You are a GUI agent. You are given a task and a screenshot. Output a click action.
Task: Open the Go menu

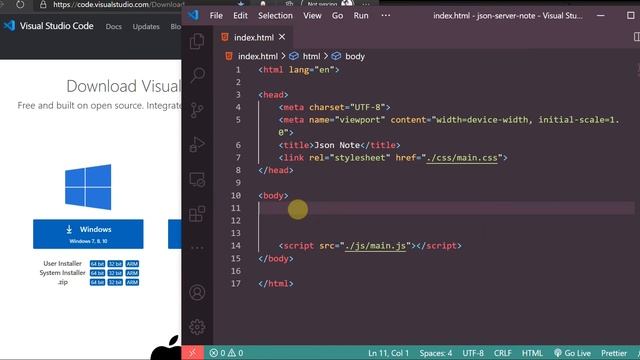tap(337, 16)
